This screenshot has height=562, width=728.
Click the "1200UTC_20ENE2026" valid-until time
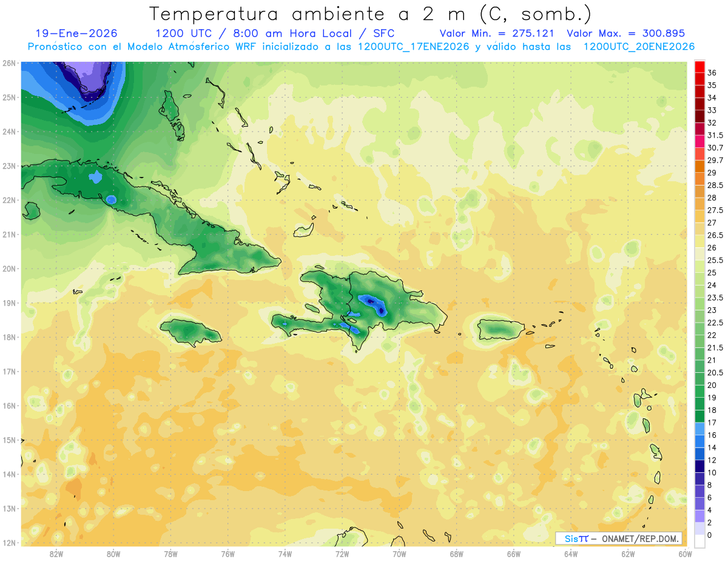(639, 47)
